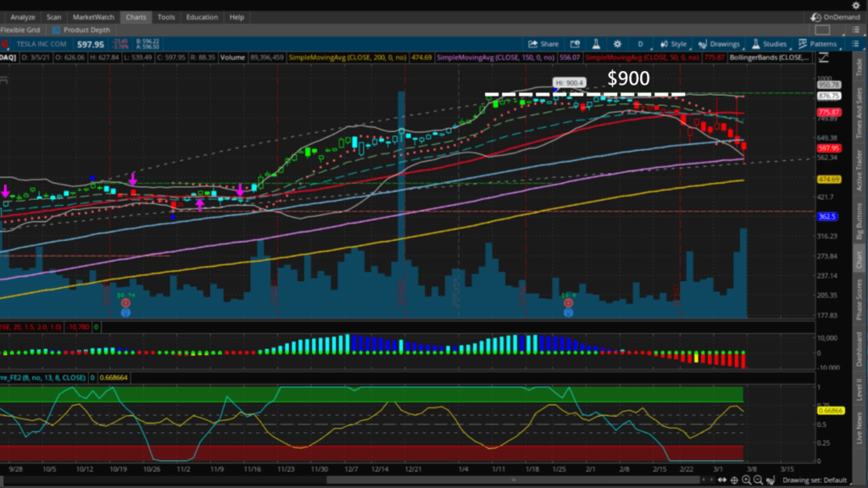The image size is (868, 488).
Task: Open the Tools tab
Action: 166,17
